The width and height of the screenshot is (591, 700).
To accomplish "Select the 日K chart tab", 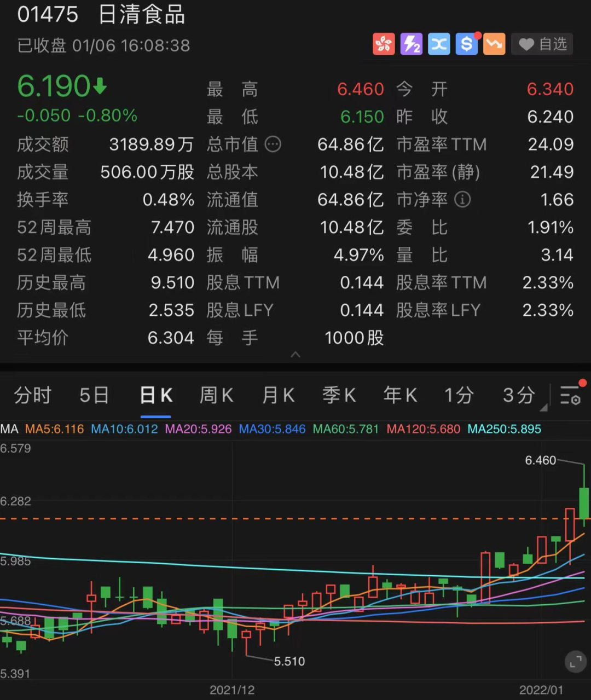I will point(157,395).
